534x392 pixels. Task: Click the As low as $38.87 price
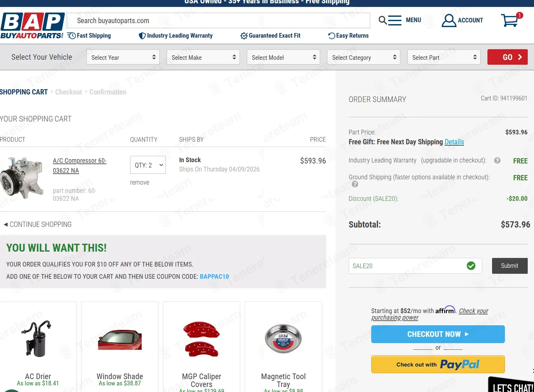click(x=120, y=383)
